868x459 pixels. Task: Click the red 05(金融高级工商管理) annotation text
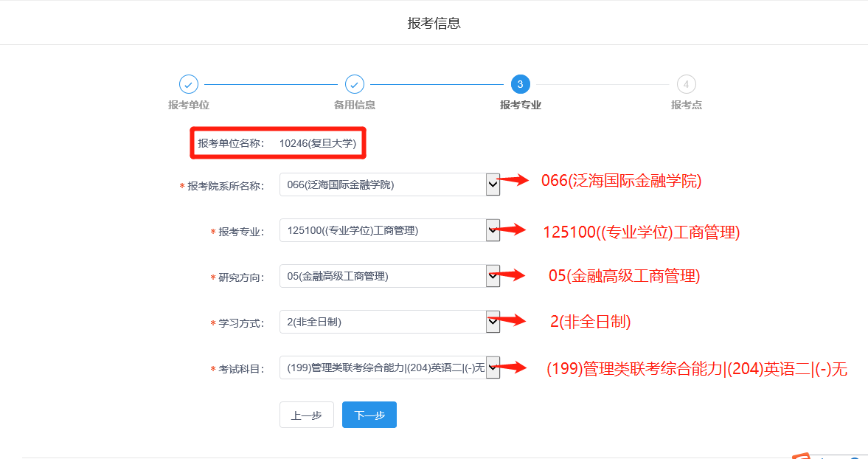click(x=624, y=276)
